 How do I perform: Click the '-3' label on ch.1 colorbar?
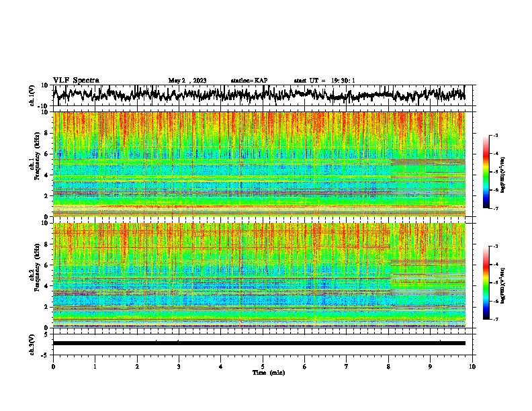pos(496,135)
